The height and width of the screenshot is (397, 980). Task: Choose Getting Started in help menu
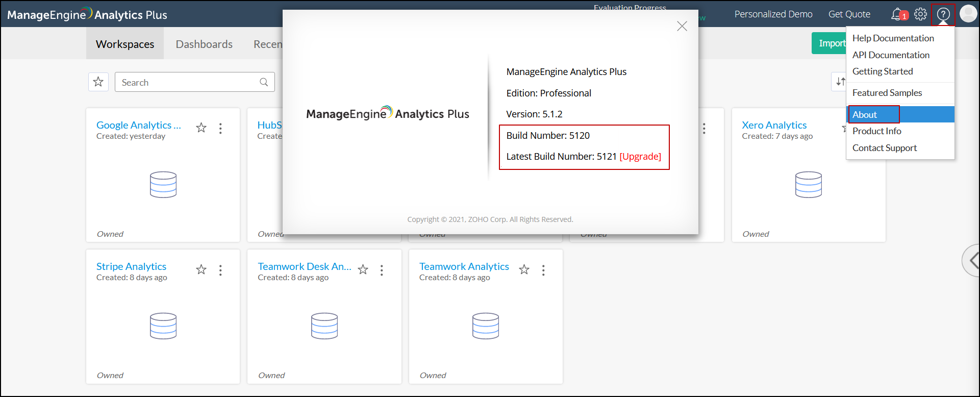click(883, 71)
